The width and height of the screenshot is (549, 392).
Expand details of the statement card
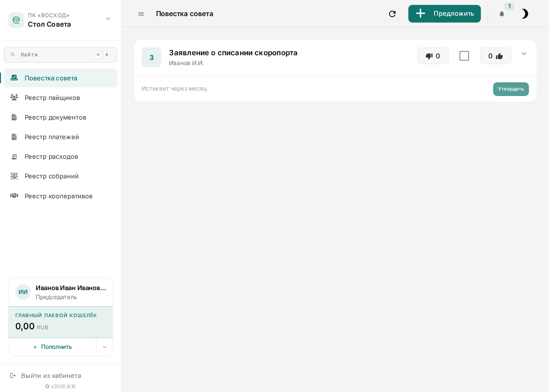[524, 54]
